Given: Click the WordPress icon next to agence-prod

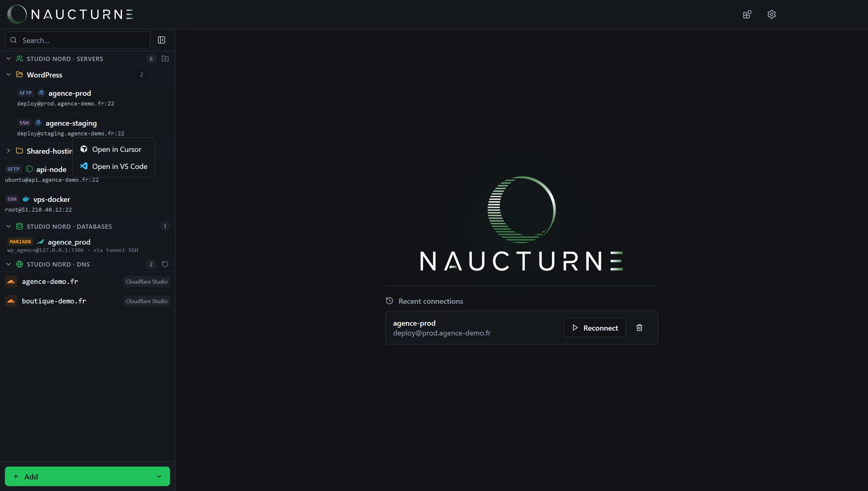Looking at the screenshot, I should click(41, 93).
